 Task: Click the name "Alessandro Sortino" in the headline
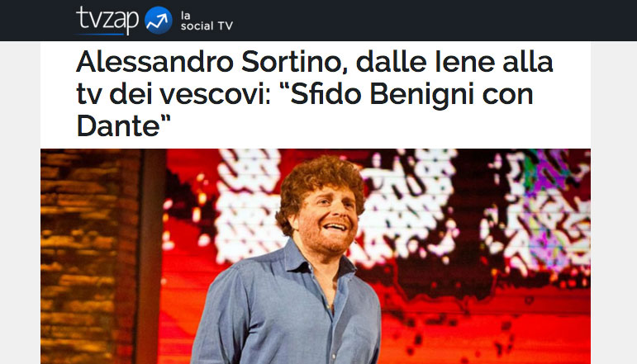pos(212,62)
